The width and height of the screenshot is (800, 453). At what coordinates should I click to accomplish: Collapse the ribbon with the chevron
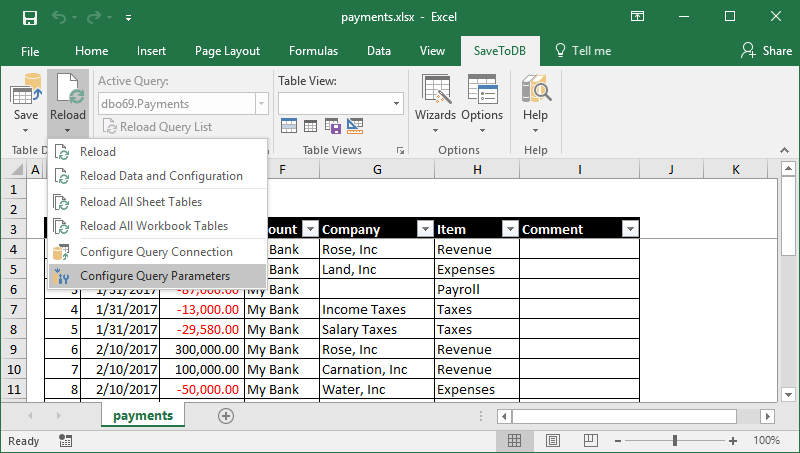click(x=784, y=150)
